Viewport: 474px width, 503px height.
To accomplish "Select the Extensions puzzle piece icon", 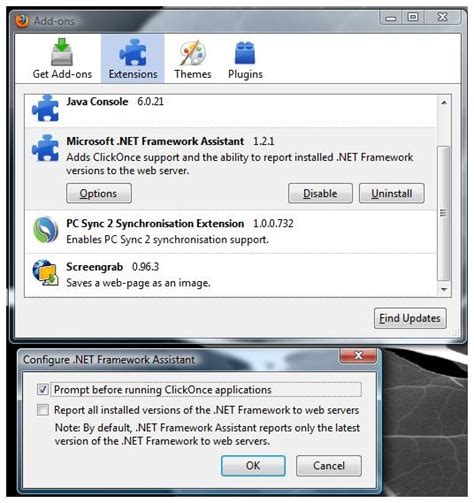I will tap(133, 52).
